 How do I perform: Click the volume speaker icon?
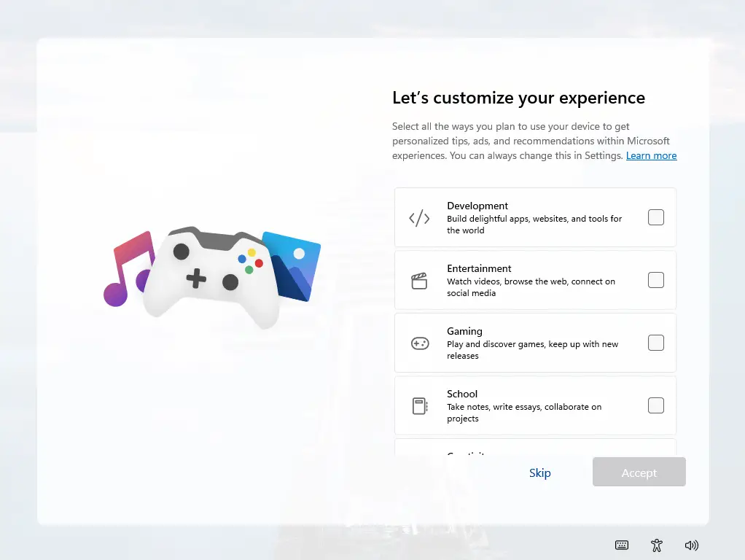pyautogui.click(x=691, y=545)
